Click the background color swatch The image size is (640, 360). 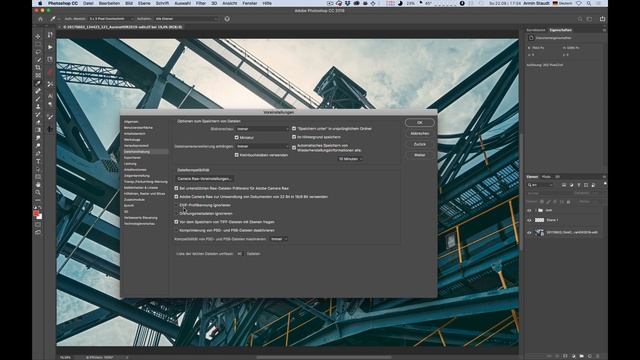pos(40,217)
